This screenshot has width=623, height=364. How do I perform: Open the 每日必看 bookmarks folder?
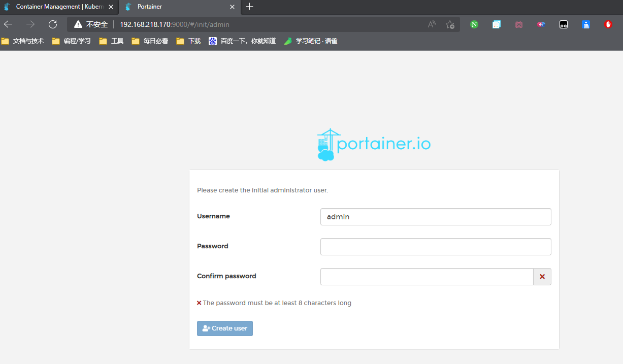150,41
